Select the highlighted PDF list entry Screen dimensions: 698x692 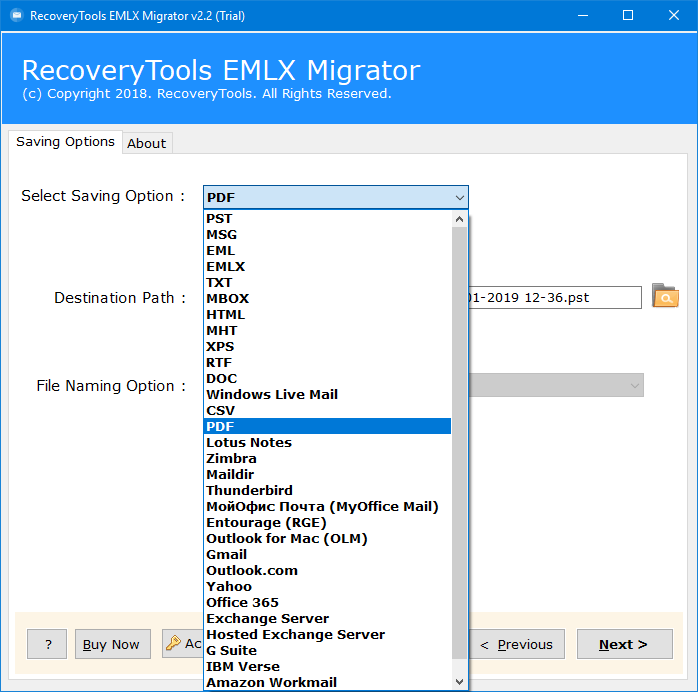coord(327,426)
